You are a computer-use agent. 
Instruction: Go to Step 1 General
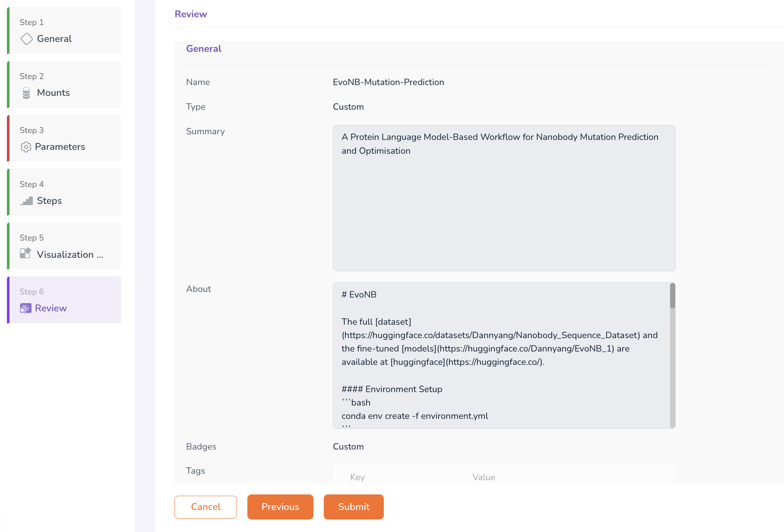pos(65,31)
